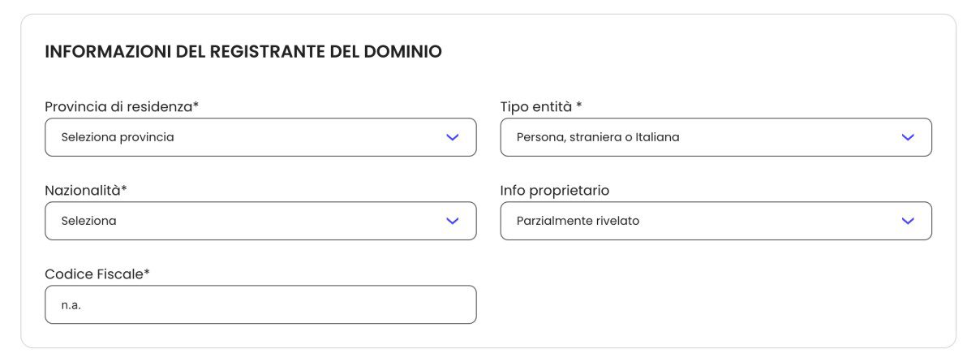
Task: Open the Nazionalità dropdown
Action: (260, 221)
